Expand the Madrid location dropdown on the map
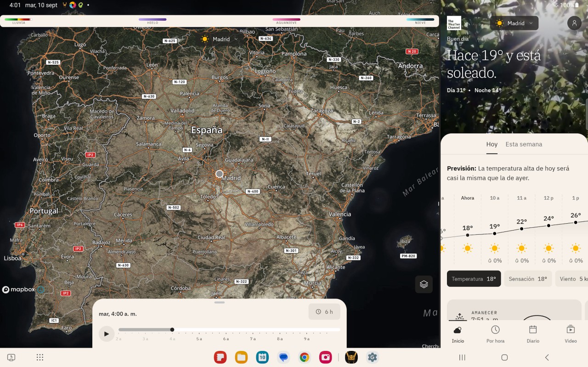The width and height of the screenshot is (588, 367). (x=220, y=39)
